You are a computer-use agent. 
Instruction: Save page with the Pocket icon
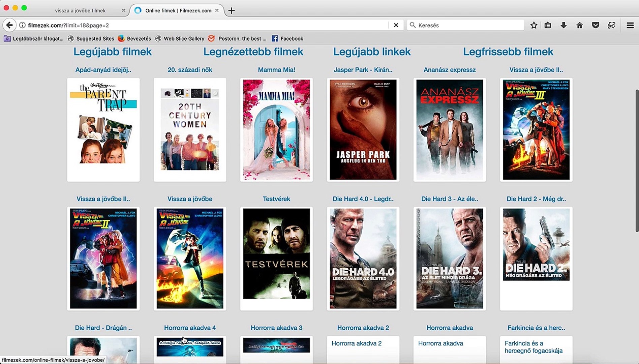pos(596,25)
